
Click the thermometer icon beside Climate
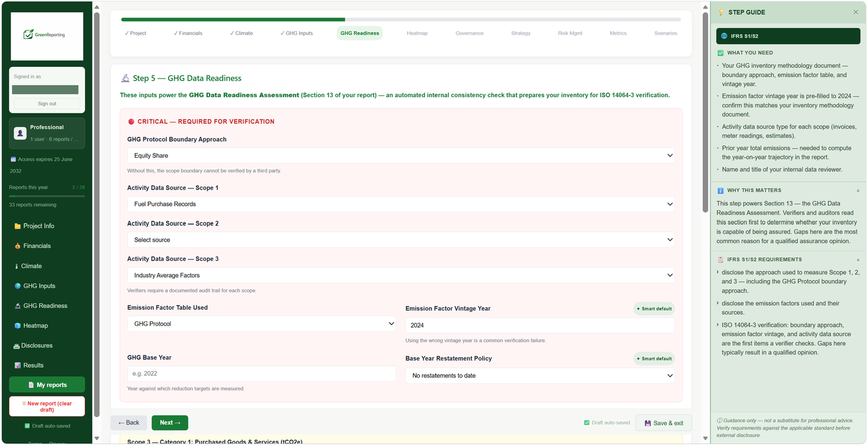(17, 266)
